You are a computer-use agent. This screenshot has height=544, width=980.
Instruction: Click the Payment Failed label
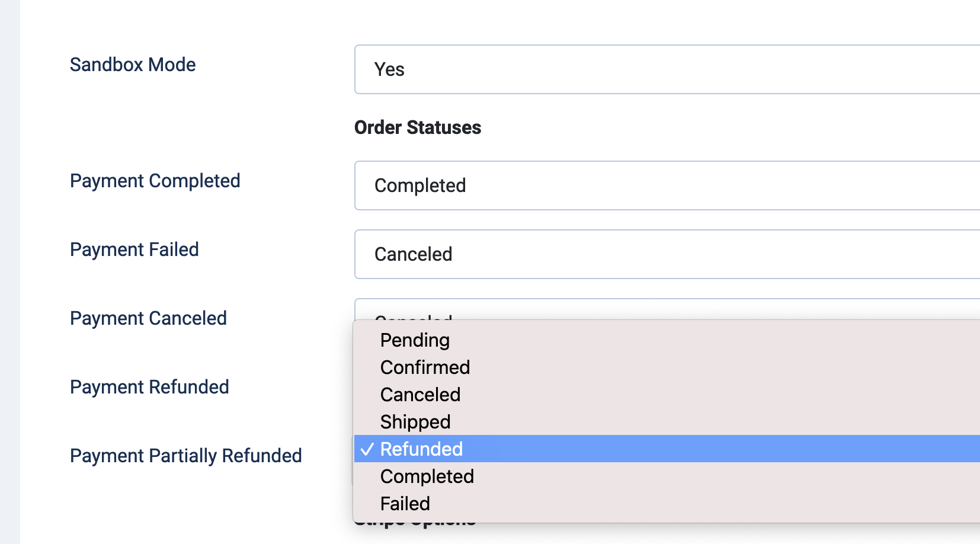point(134,249)
